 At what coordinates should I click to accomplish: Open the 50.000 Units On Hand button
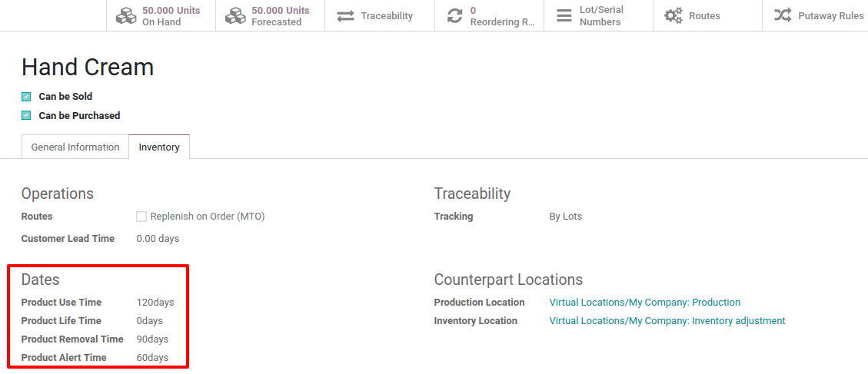pos(171,16)
